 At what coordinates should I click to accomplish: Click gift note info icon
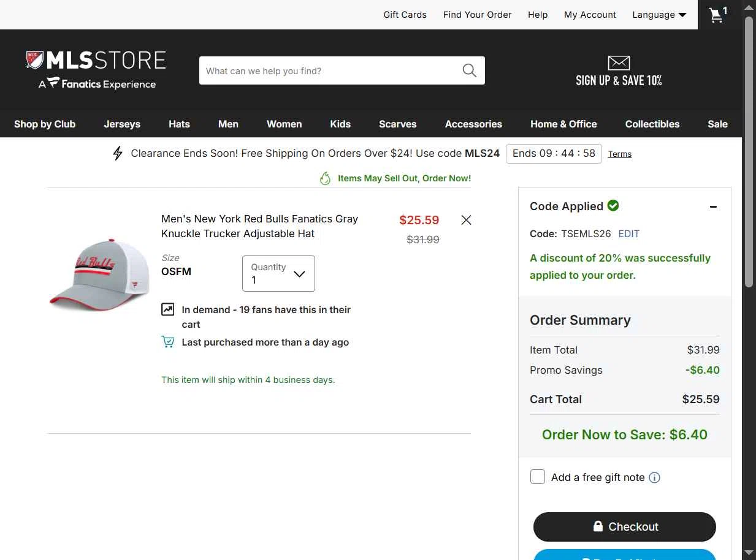(654, 477)
